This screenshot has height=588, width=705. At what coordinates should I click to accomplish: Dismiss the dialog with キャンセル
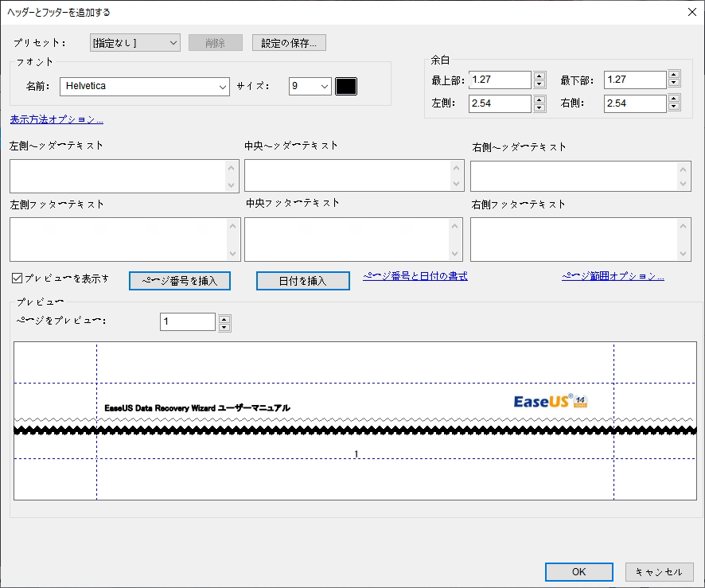[x=660, y=571]
